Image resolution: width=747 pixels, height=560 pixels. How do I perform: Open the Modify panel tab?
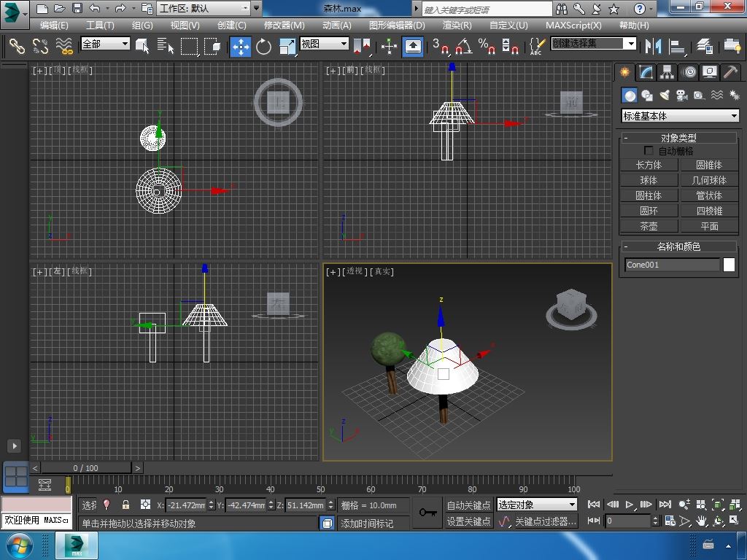tap(646, 72)
